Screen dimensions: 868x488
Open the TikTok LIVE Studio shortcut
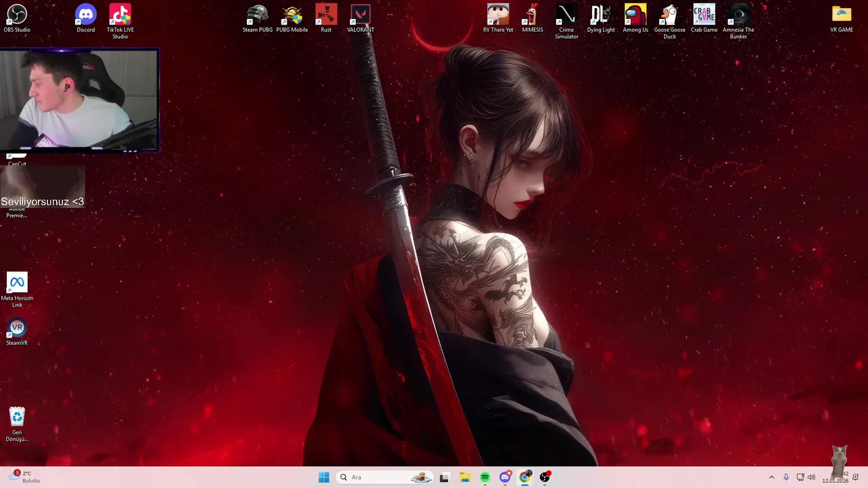point(120,21)
